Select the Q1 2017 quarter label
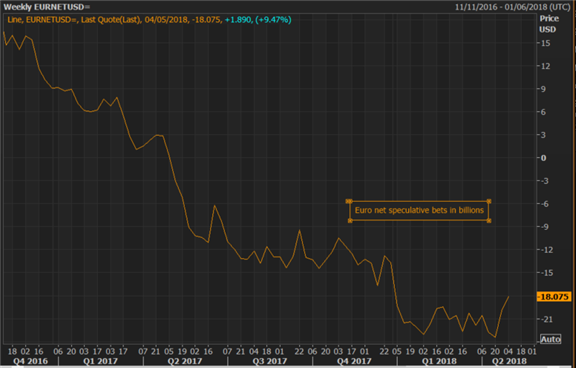This screenshot has height=368, width=576. [x=100, y=361]
